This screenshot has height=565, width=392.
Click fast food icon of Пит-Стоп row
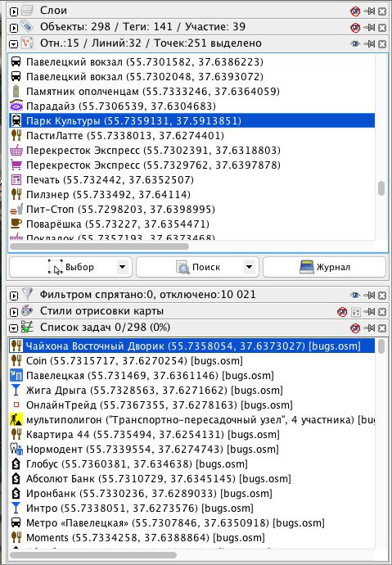16,210
